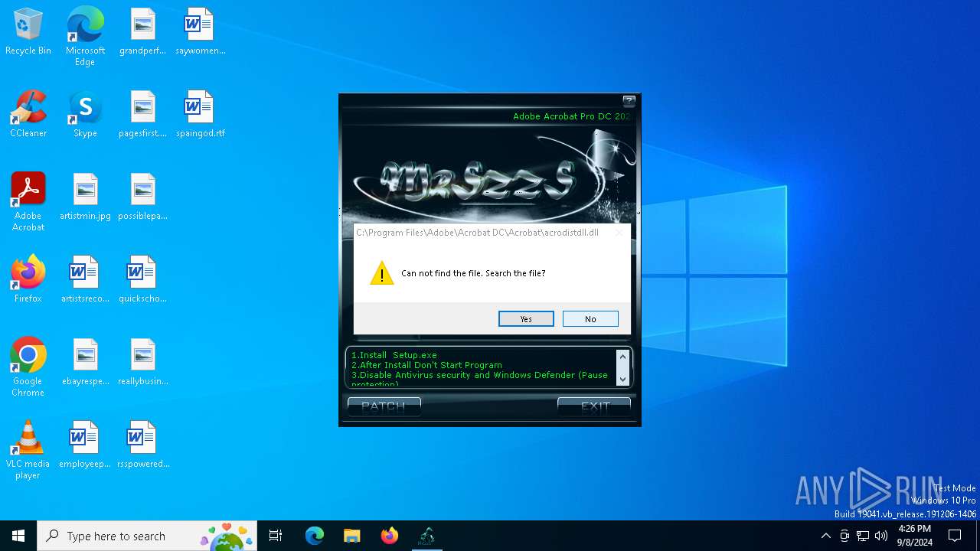Screen dimensions: 980x551
Task: Select the saywomen... Word document
Action: pyautogui.click(x=200, y=32)
